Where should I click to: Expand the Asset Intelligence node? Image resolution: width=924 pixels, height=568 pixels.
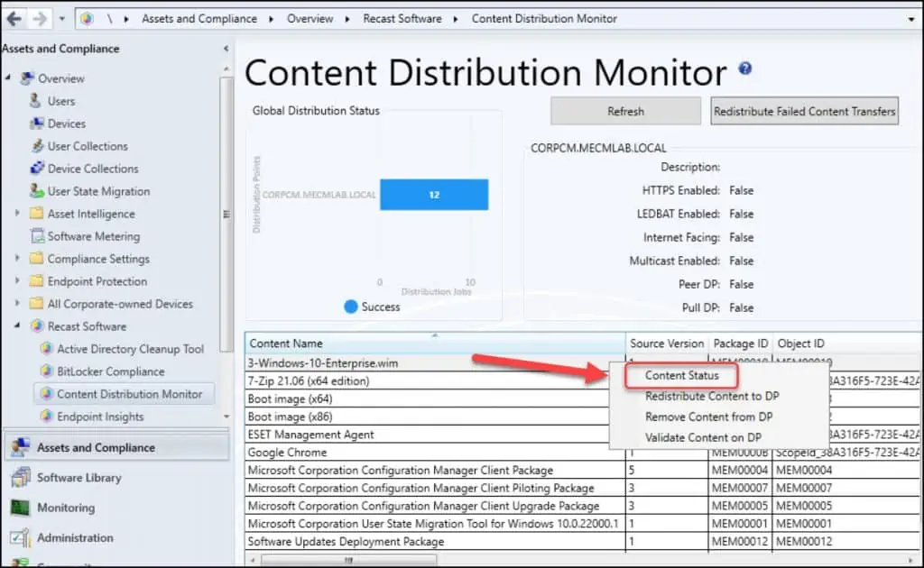[x=17, y=213]
